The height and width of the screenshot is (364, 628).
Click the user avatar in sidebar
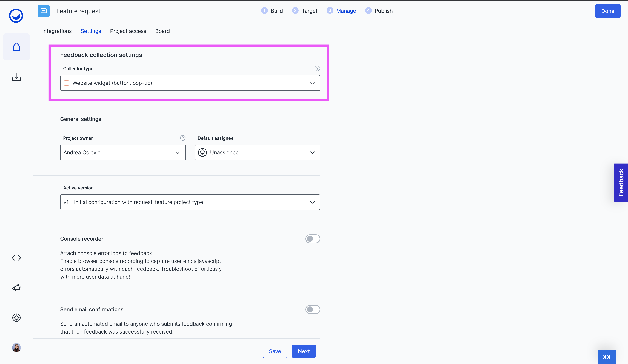point(16,347)
